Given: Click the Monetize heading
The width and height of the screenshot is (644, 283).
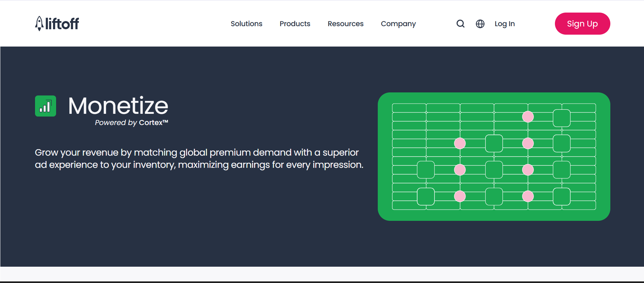Looking at the screenshot, I should 118,106.
